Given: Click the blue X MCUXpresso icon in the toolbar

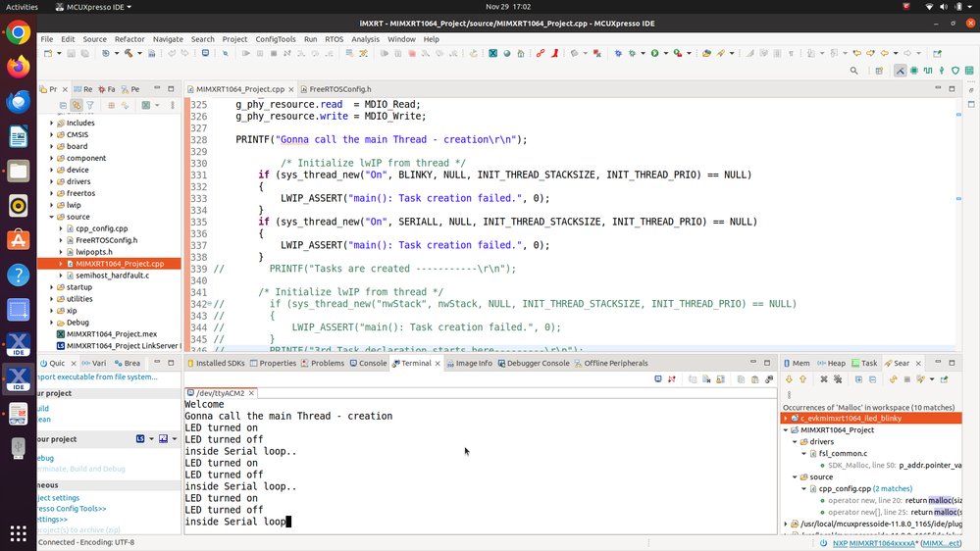Looking at the screenshot, I should pyautogui.click(x=493, y=54).
